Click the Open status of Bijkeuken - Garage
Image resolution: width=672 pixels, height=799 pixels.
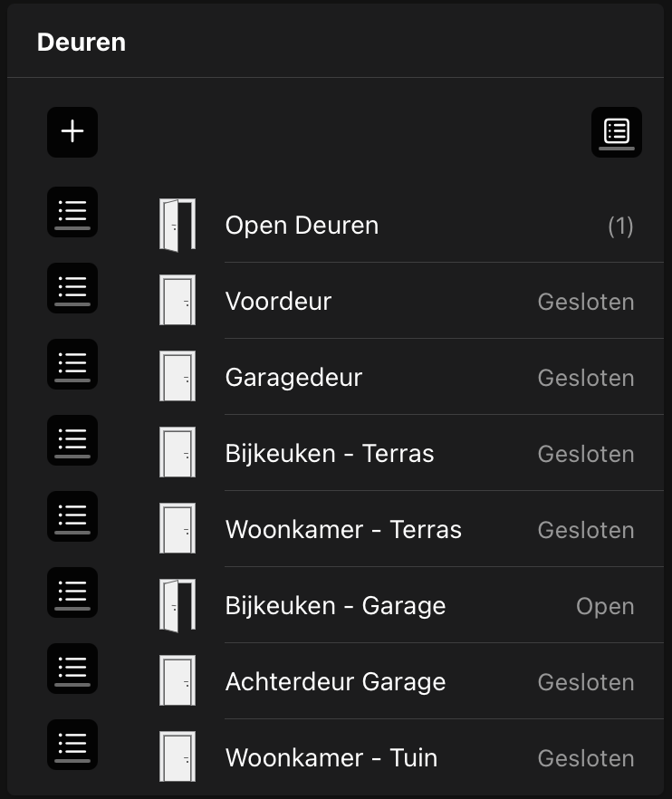(x=605, y=605)
